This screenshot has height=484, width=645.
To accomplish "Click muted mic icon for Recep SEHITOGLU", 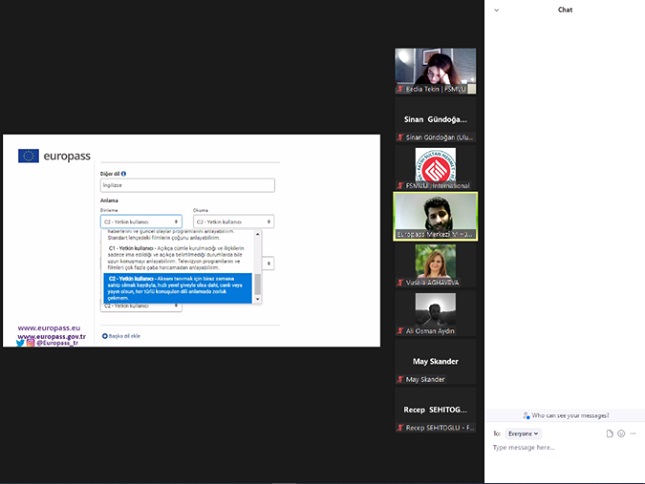I will 400,428.
